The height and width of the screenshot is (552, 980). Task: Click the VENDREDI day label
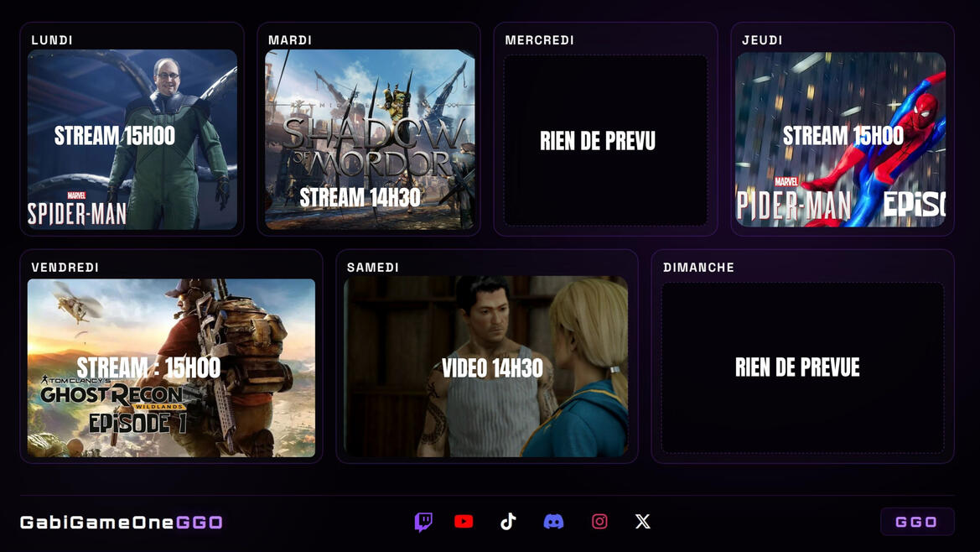pyautogui.click(x=65, y=268)
